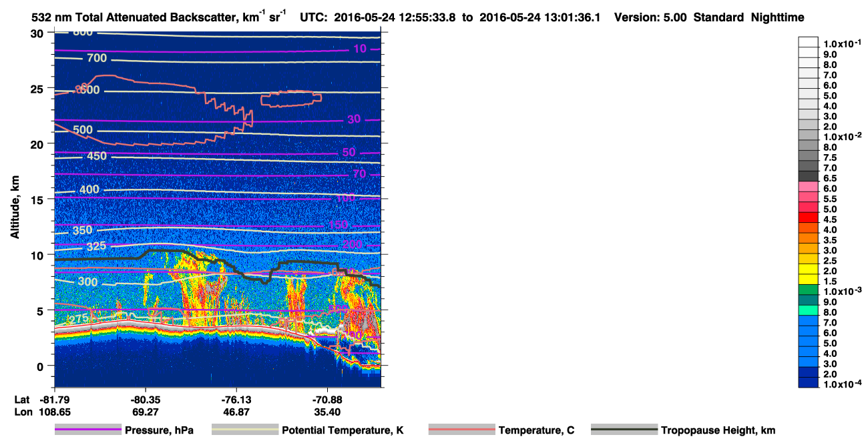The height and width of the screenshot is (445, 868).
Task: Click the latitude value "-80.35"
Action: (145, 399)
